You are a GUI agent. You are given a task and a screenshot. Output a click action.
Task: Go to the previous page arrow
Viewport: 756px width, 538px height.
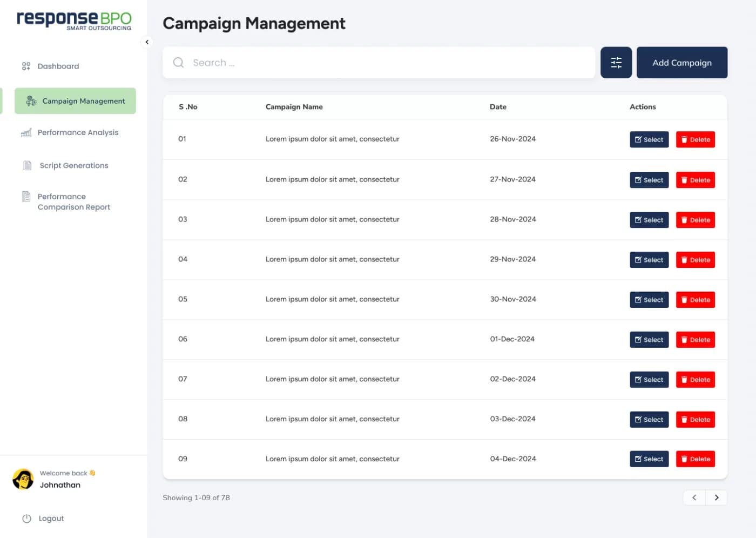694,497
